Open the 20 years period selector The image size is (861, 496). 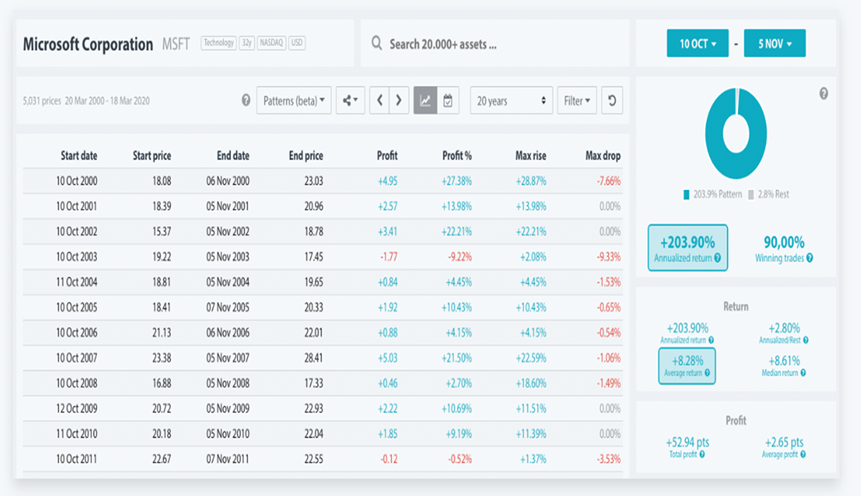pyautogui.click(x=511, y=101)
